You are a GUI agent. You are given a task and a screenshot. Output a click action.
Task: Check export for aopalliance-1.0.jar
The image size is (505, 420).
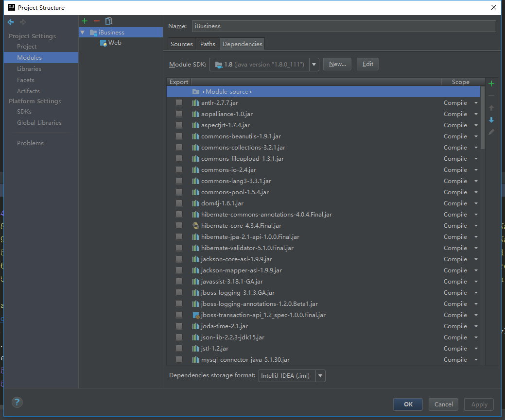[x=179, y=114]
